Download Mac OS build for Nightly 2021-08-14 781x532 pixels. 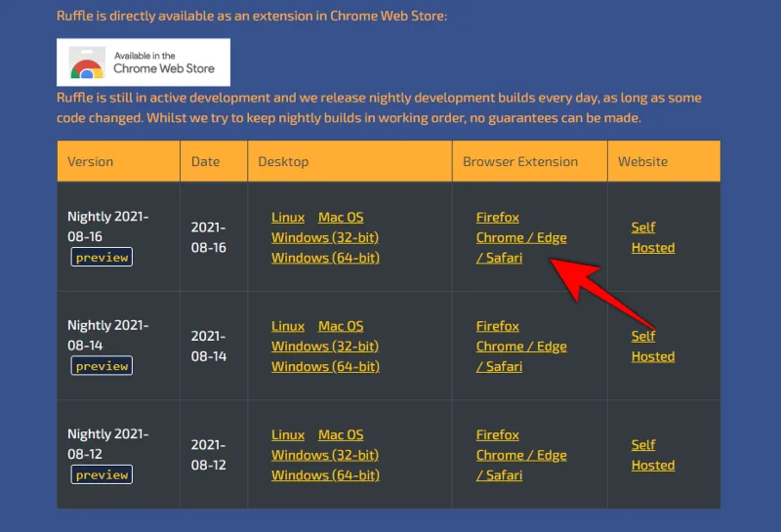(341, 326)
